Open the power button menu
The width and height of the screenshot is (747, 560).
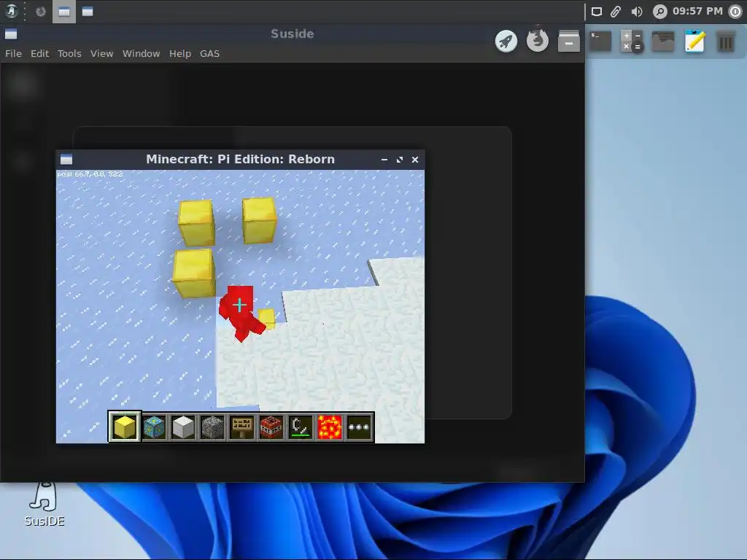tap(735, 12)
